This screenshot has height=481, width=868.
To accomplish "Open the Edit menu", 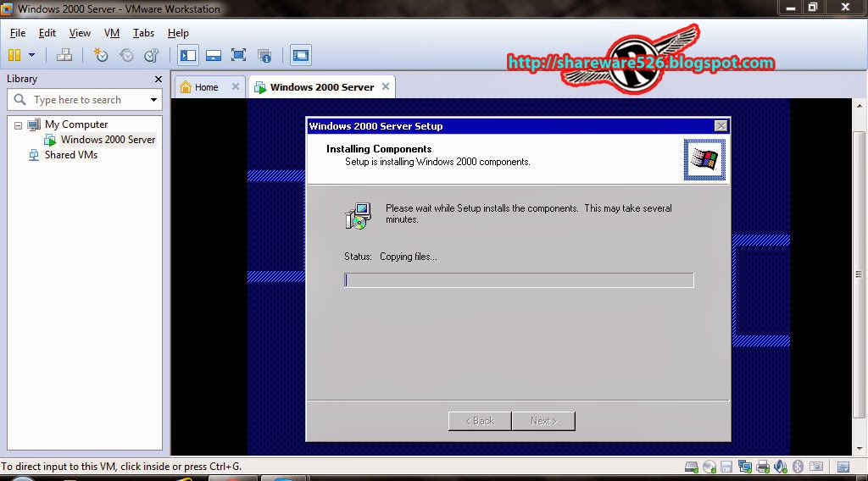I will coord(47,33).
